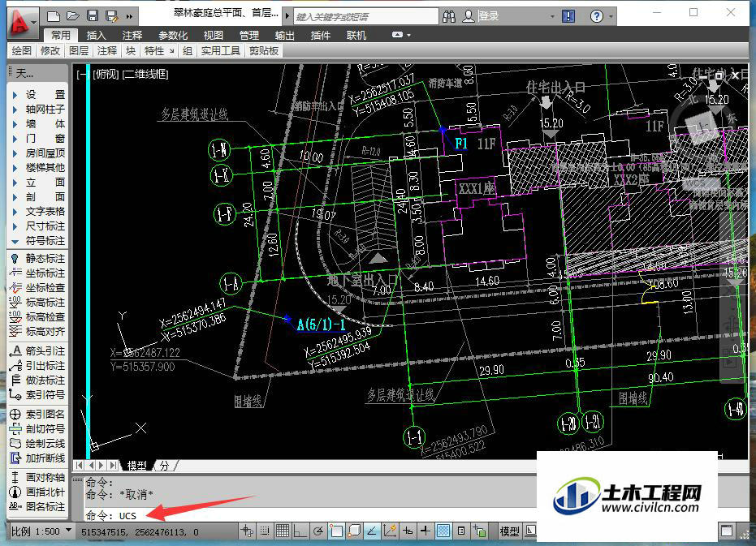This screenshot has height=546, width=756.
Task: Open the 剪贴板 ribbon panel
Action: tap(264, 50)
